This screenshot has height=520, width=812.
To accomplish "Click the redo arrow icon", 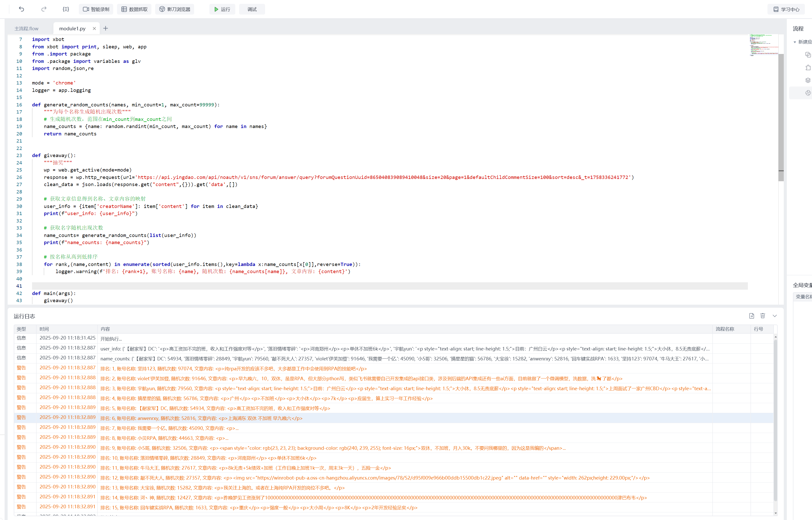I will pyautogui.click(x=44, y=9).
